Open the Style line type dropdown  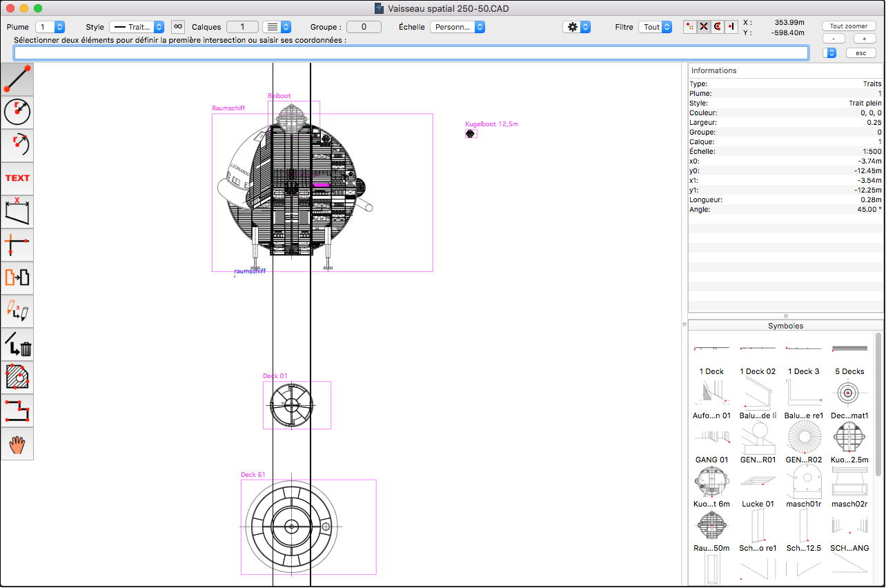137,27
